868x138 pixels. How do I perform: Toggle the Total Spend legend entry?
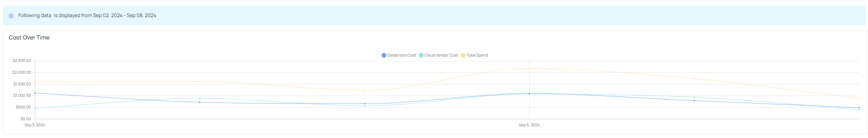[x=474, y=55]
